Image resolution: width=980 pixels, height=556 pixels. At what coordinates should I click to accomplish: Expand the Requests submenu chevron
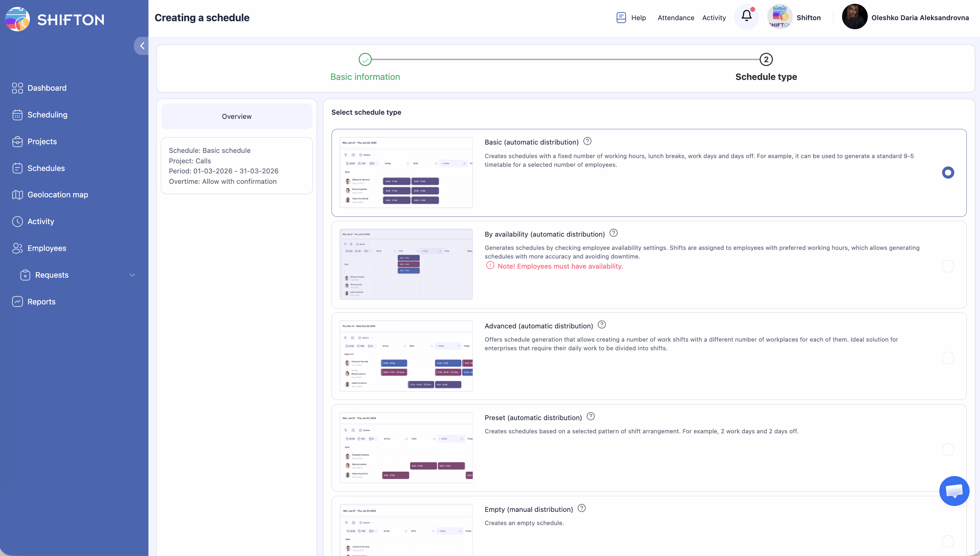(x=132, y=275)
